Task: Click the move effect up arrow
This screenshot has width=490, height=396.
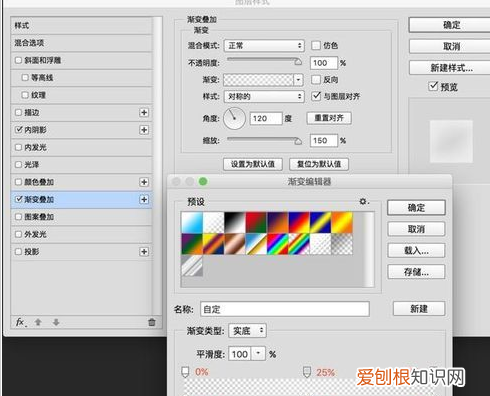Action: pos(38,322)
